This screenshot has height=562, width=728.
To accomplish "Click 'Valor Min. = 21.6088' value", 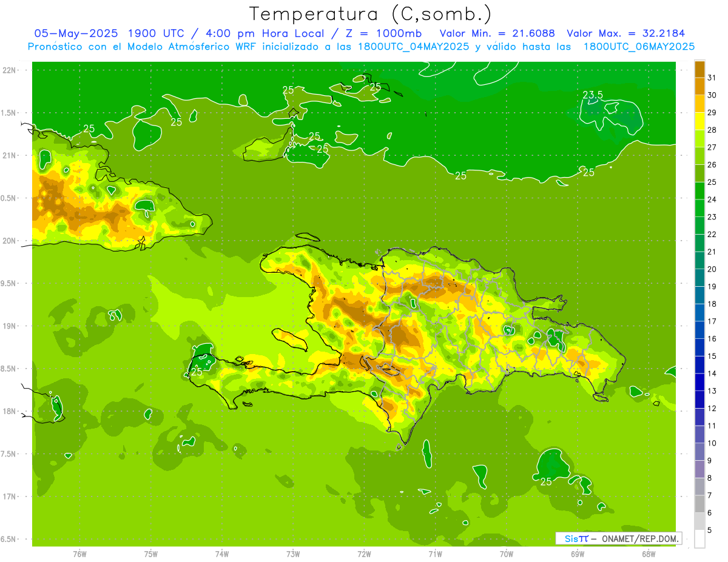I will click(497, 33).
